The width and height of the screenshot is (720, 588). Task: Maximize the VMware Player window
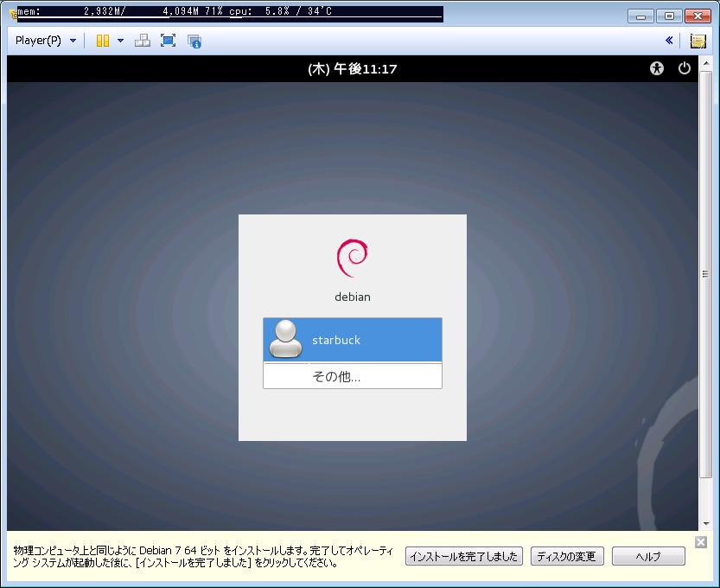click(x=669, y=16)
